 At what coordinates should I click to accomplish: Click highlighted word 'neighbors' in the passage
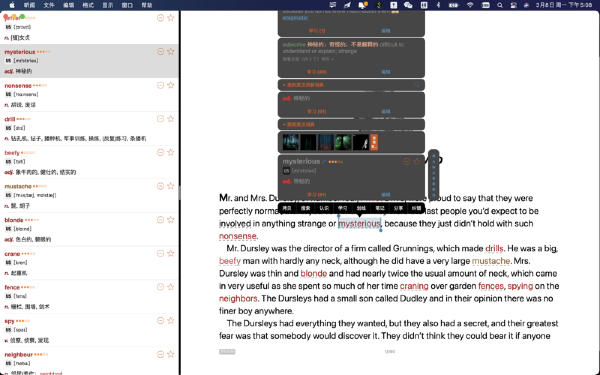(x=238, y=298)
